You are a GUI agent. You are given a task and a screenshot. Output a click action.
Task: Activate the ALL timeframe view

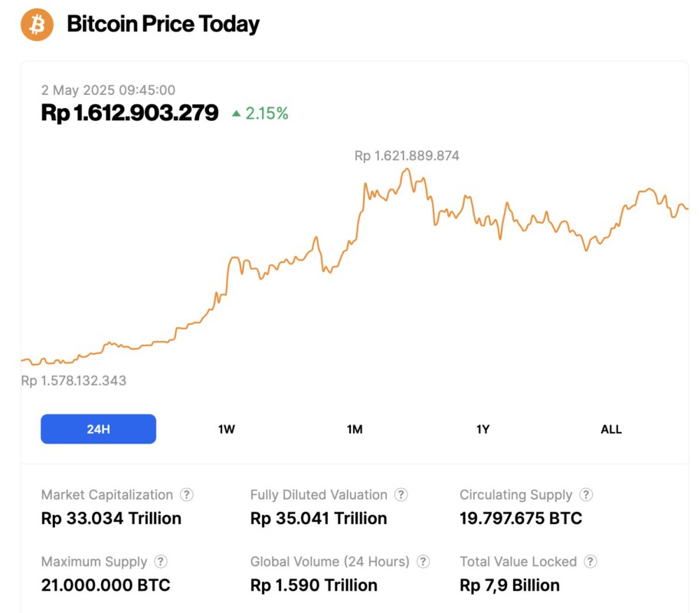tap(610, 429)
